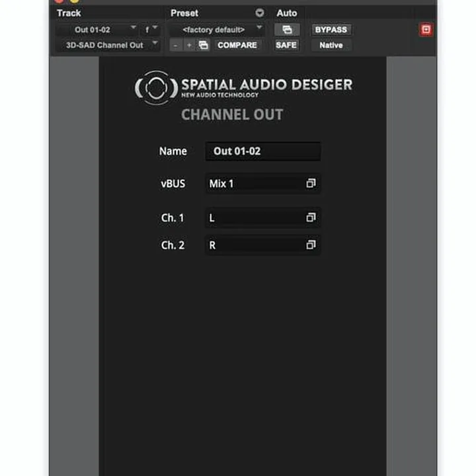Click the 'NEW AUDIO TECHNOLOGY' subtitle text
476x476 pixels.
point(220,95)
